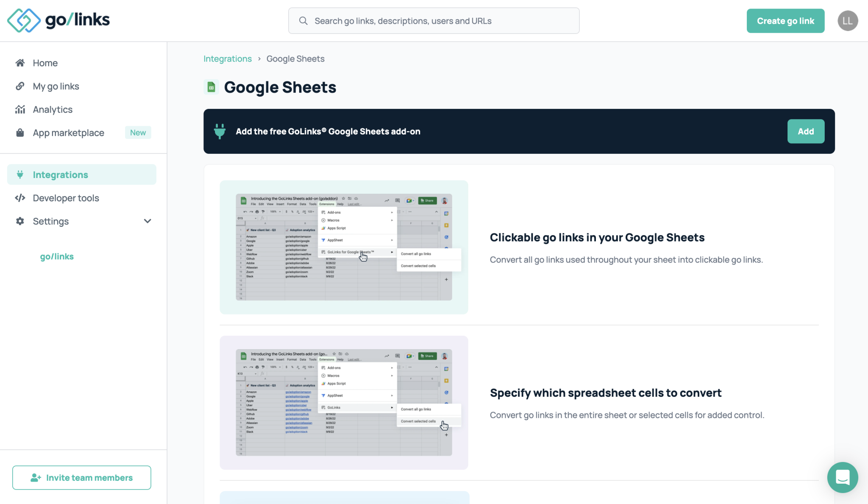Click the My go links chain icon
This screenshot has height=504, width=868.
(20, 86)
